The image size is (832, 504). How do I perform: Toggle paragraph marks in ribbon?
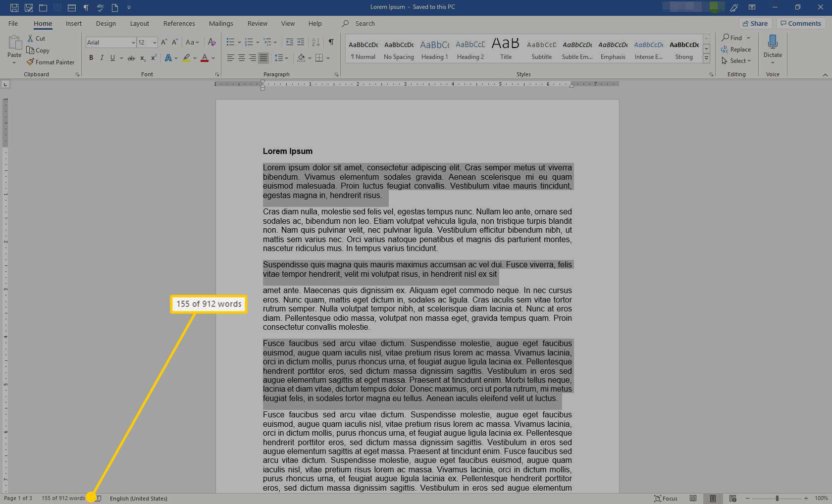[331, 43]
